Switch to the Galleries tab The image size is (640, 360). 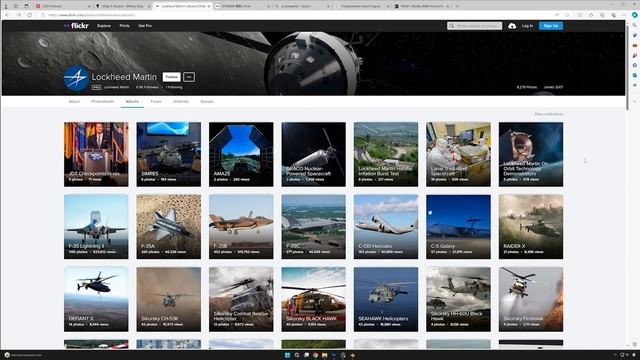point(181,101)
